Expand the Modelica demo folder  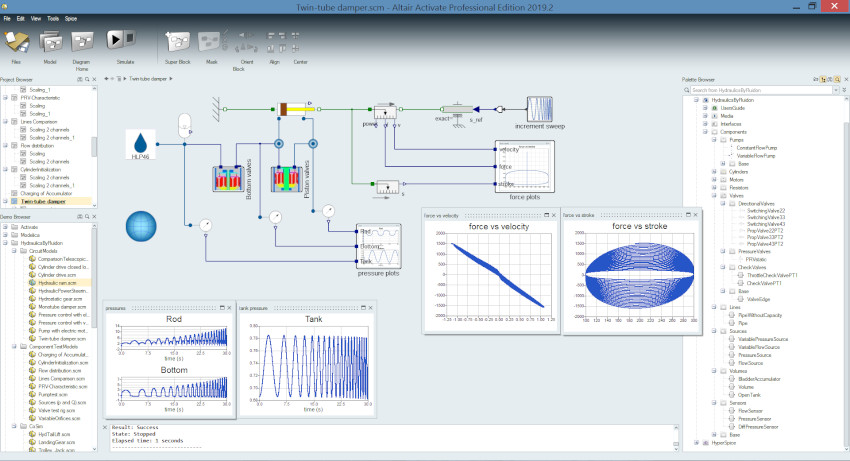[7, 235]
